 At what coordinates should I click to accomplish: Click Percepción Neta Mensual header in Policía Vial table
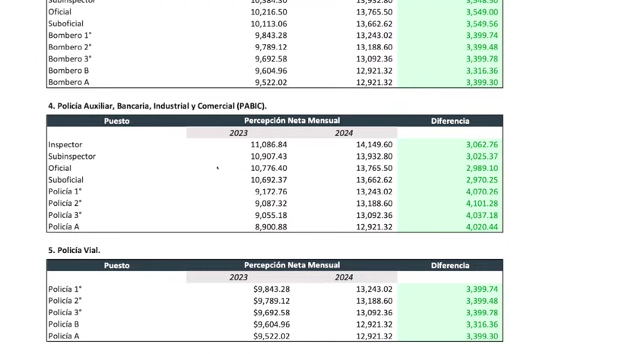point(291,265)
